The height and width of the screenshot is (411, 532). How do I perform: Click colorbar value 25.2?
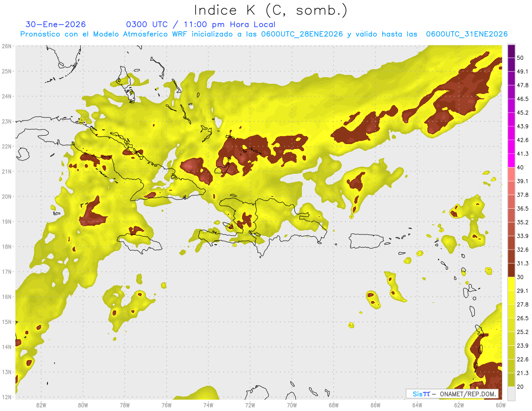point(523,332)
